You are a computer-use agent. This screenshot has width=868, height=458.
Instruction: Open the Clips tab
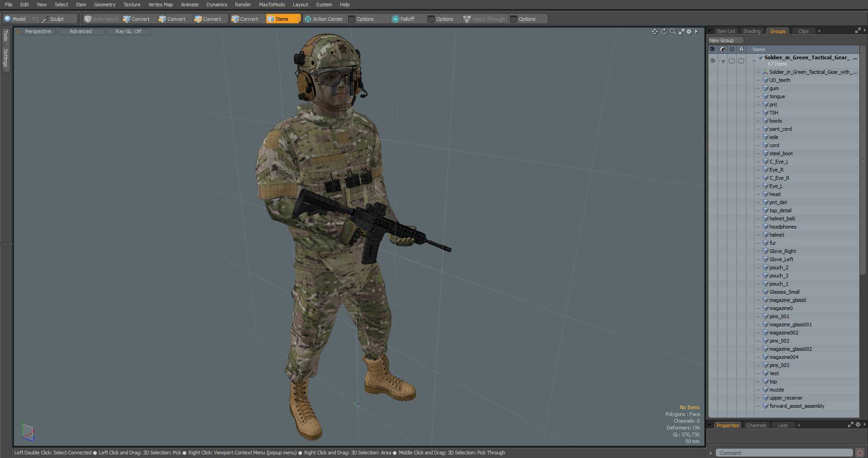point(803,31)
